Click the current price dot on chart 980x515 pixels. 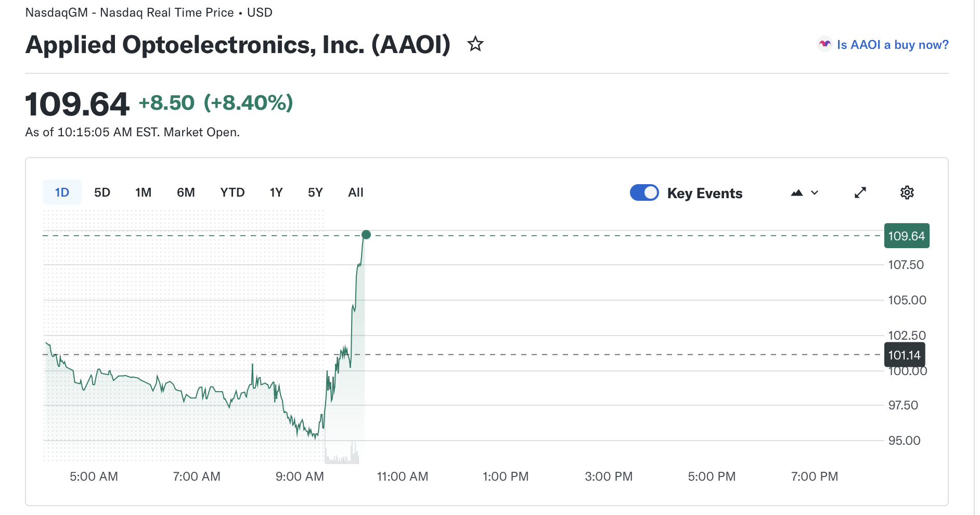pyautogui.click(x=366, y=235)
